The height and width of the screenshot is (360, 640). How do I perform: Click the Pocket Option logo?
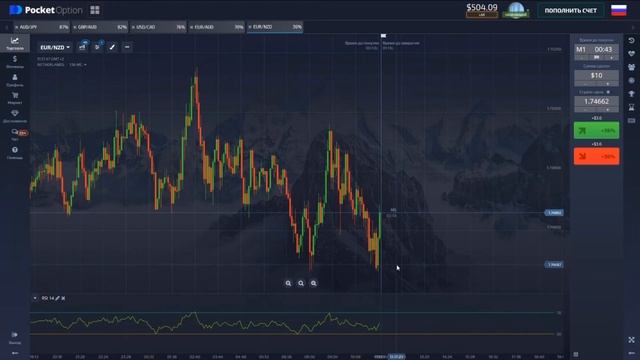(46, 10)
